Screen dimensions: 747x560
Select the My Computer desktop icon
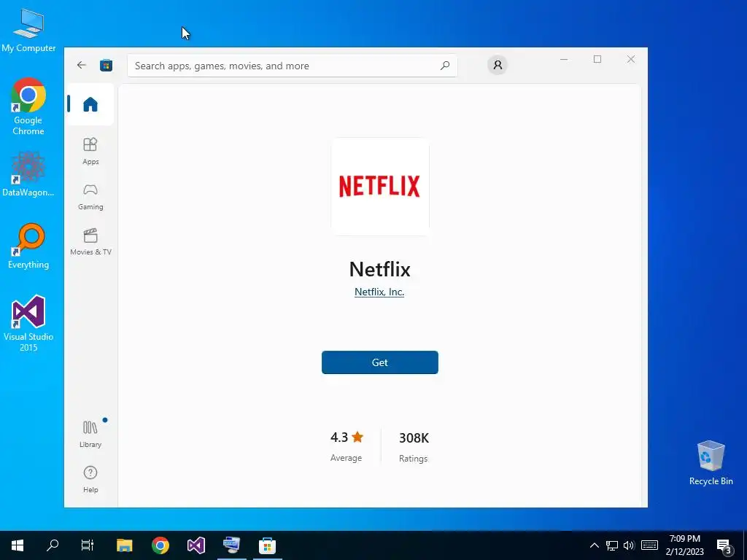click(28, 30)
